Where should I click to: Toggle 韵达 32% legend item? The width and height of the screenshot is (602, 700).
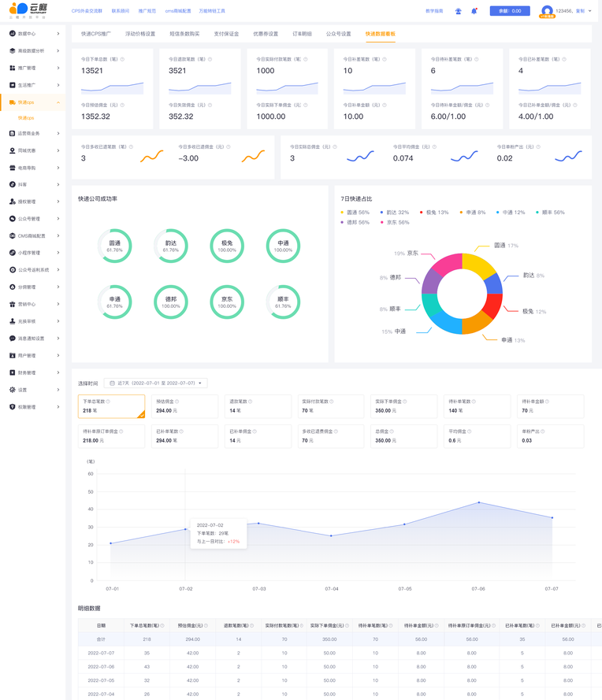click(394, 213)
